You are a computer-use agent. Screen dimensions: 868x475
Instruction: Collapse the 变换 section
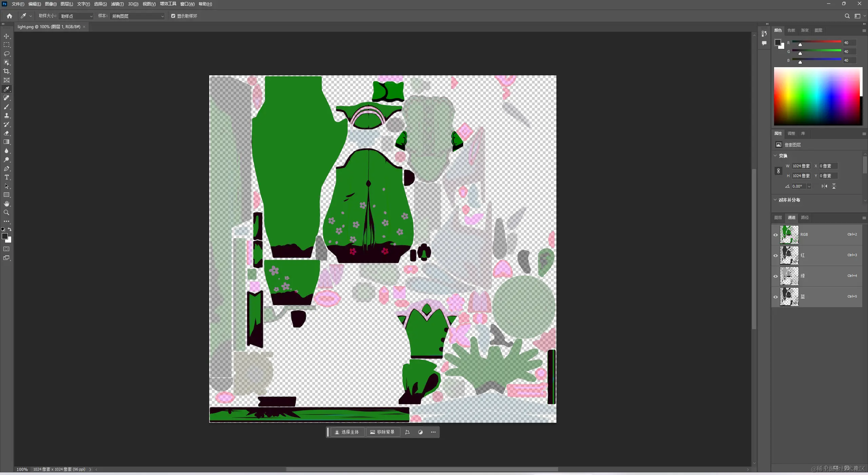point(775,156)
